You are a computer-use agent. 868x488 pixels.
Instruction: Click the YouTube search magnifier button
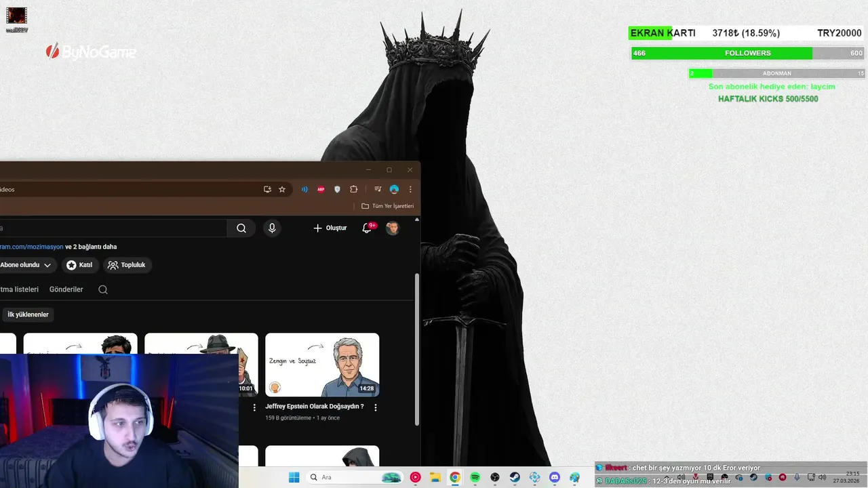(x=241, y=228)
